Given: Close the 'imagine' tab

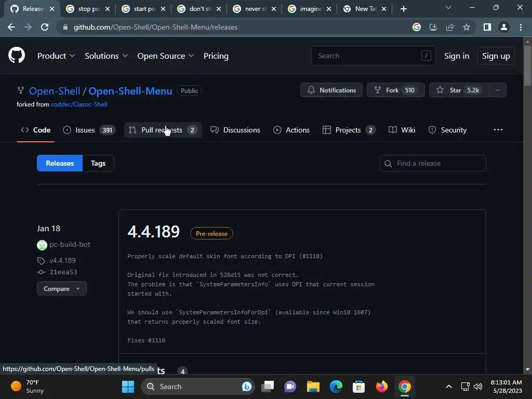Looking at the screenshot, I should click(x=329, y=9).
